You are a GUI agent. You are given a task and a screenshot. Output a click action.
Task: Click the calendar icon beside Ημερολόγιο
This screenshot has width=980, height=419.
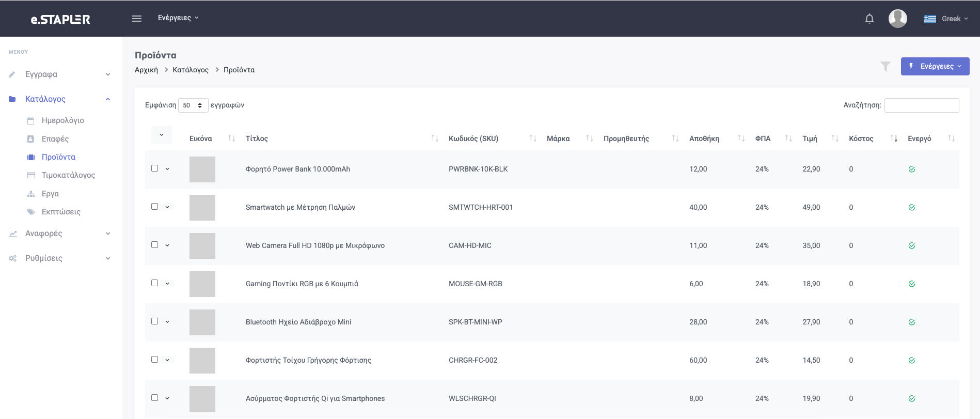click(31, 120)
